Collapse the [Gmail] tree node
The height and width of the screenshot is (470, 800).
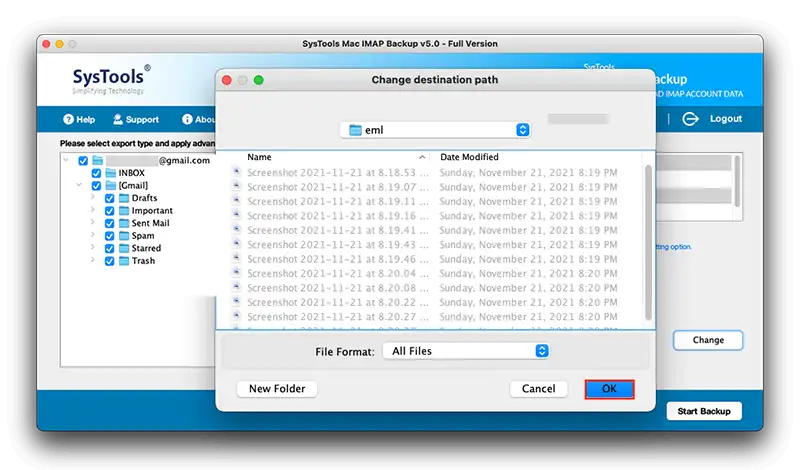click(x=79, y=185)
